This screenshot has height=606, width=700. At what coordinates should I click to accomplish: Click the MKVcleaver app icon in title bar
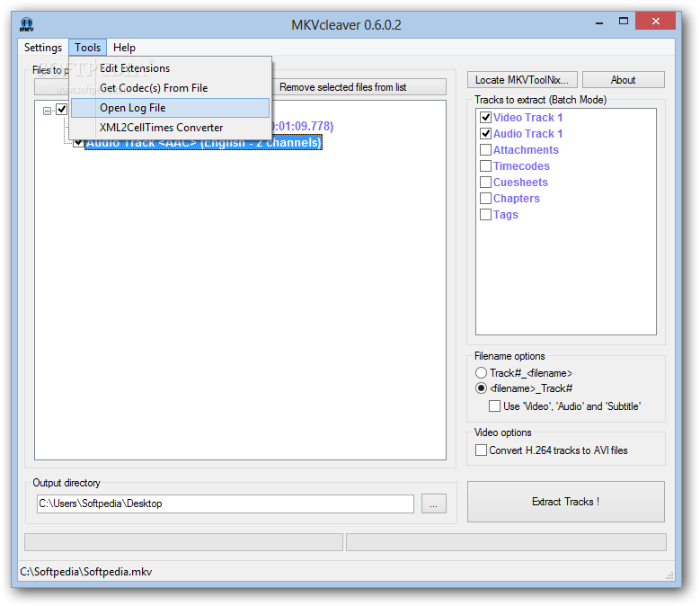27,24
